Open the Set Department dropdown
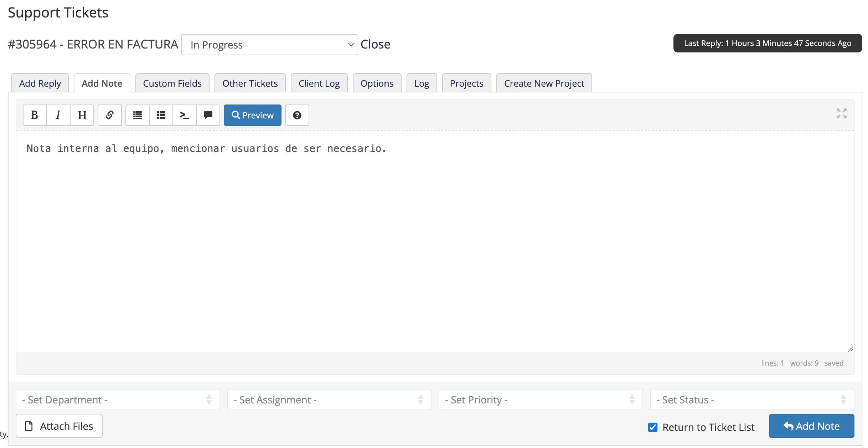Screen dimensions: 868x448 (x=118, y=399)
